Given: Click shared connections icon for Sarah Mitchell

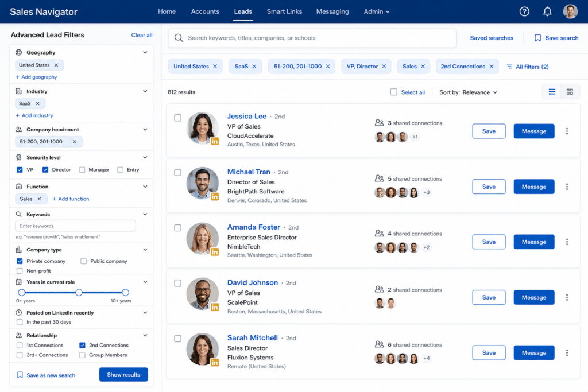Looking at the screenshot, I should click(379, 344).
